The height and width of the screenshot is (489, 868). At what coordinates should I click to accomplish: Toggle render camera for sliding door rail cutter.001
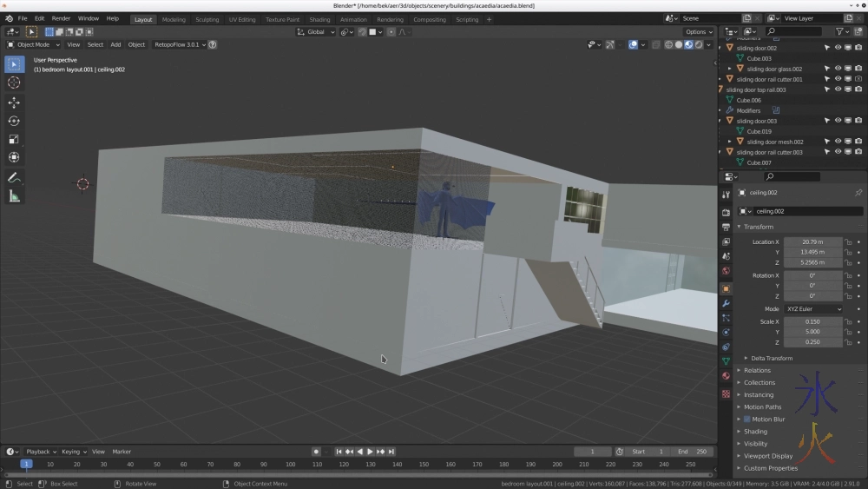858,79
